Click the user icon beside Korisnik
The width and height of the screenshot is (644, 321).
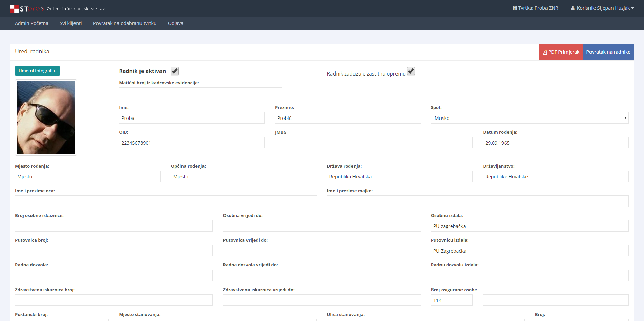(x=573, y=8)
